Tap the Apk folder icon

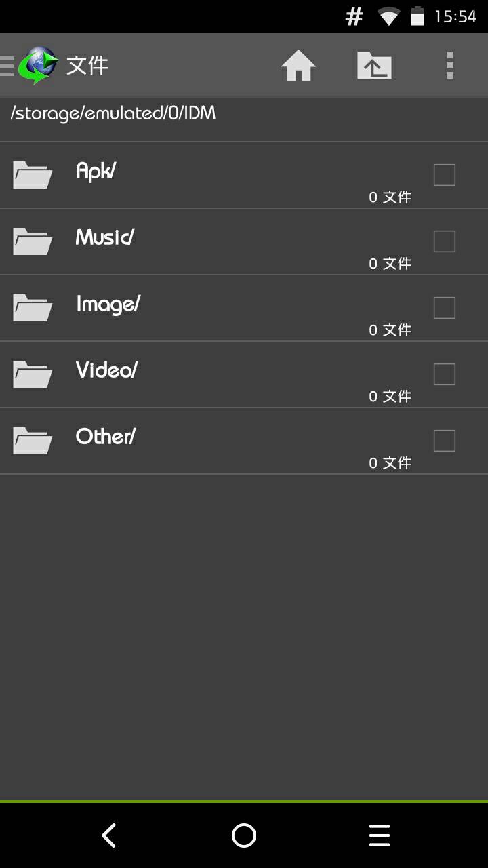tap(33, 175)
